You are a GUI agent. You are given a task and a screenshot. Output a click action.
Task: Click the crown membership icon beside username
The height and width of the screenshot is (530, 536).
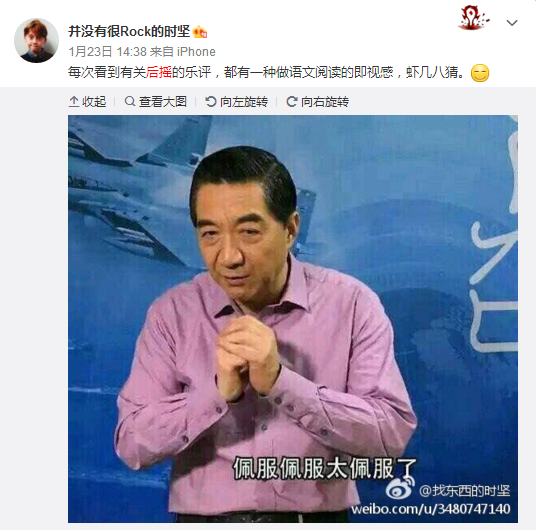pyautogui.click(x=200, y=32)
